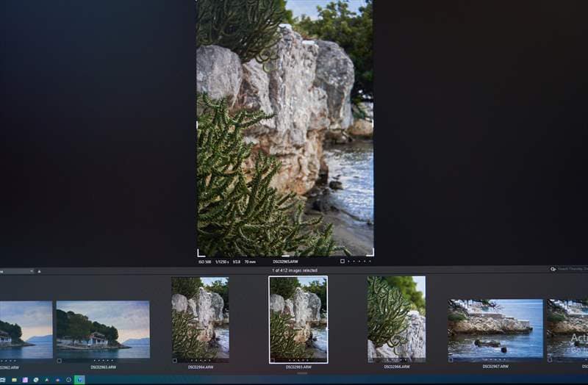The image size is (588, 385).
Task: Toggle color tag box under last cut-off thumbnail
Action: tap(549, 360)
